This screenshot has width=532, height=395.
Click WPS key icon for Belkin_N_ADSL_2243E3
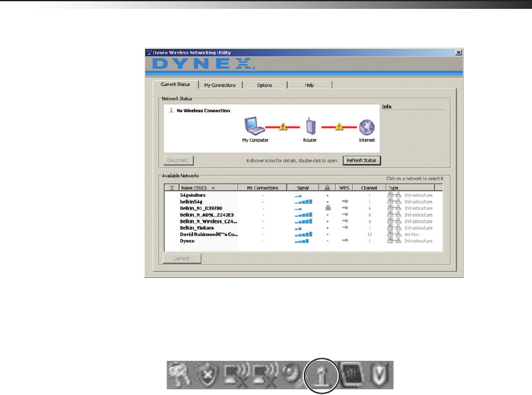[345, 215]
